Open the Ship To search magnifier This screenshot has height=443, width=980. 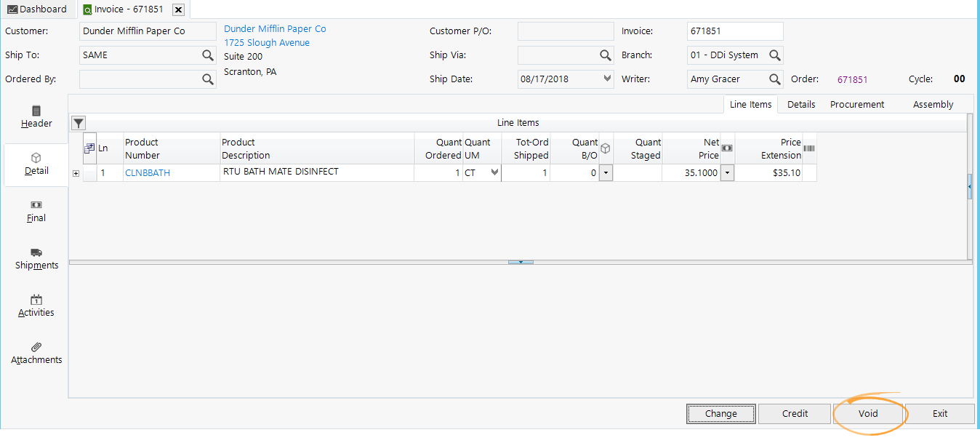(x=208, y=55)
